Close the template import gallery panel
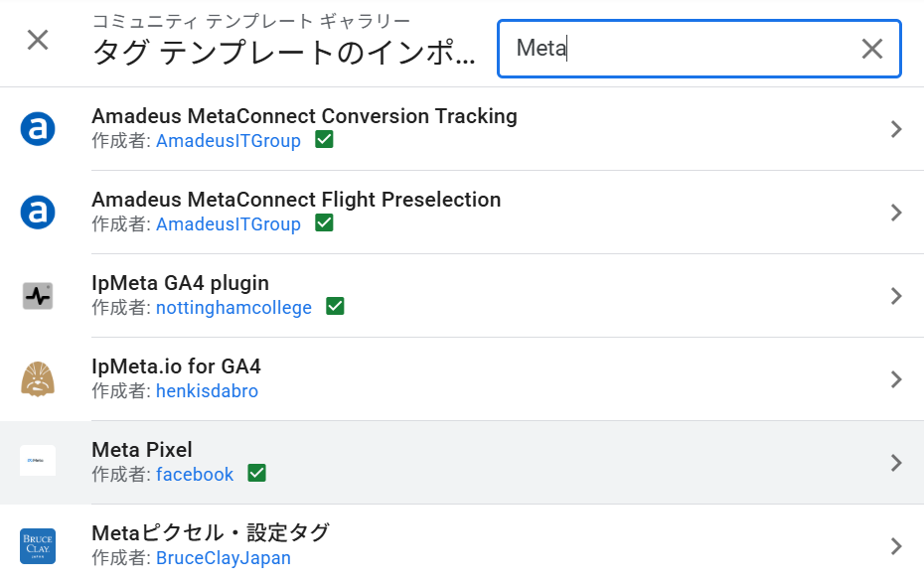 point(38,41)
